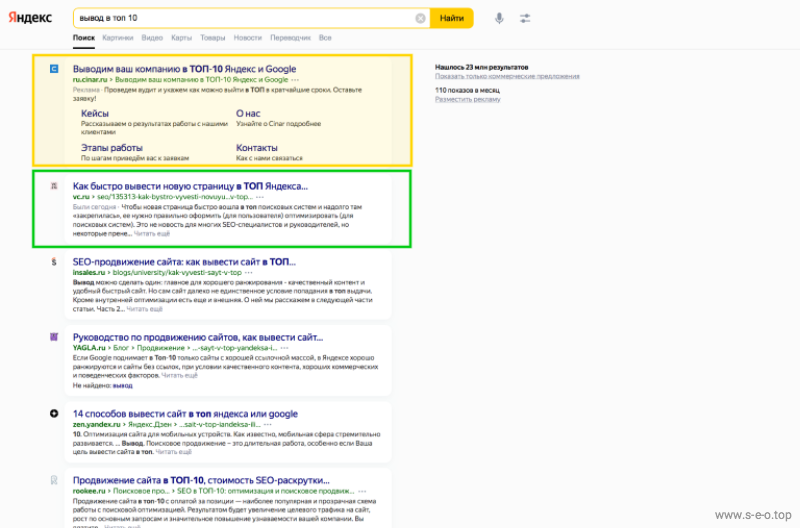Start voice search with the microphone icon

(x=499, y=18)
